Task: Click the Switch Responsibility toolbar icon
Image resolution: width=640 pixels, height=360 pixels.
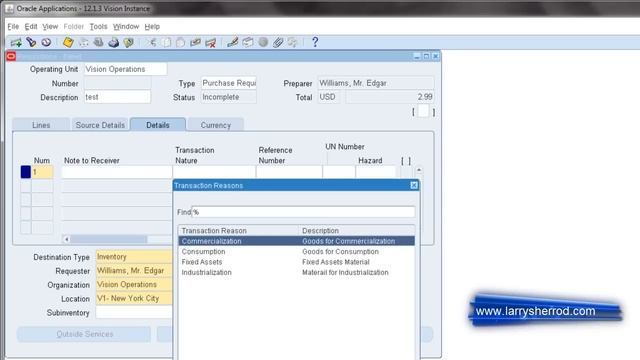Action: point(98,42)
